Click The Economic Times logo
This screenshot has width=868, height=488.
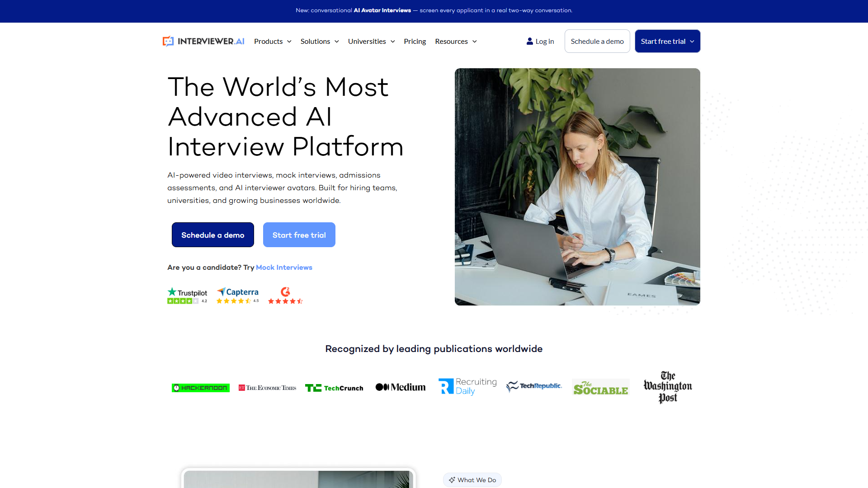click(x=267, y=388)
